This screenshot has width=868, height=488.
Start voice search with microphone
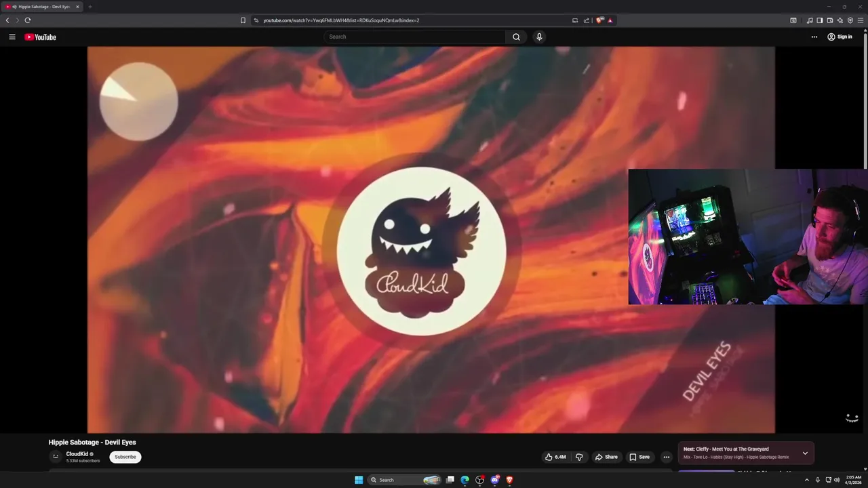[539, 37]
